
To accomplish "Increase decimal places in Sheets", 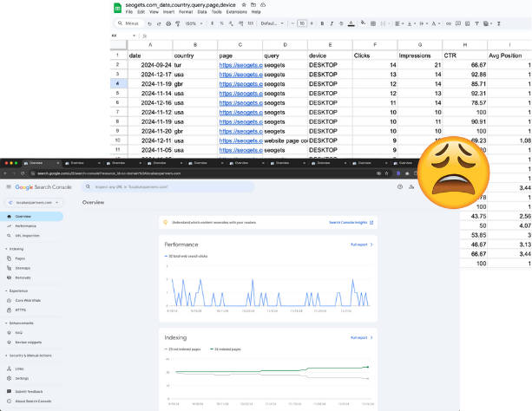I will pyautogui.click(x=240, y=23).
